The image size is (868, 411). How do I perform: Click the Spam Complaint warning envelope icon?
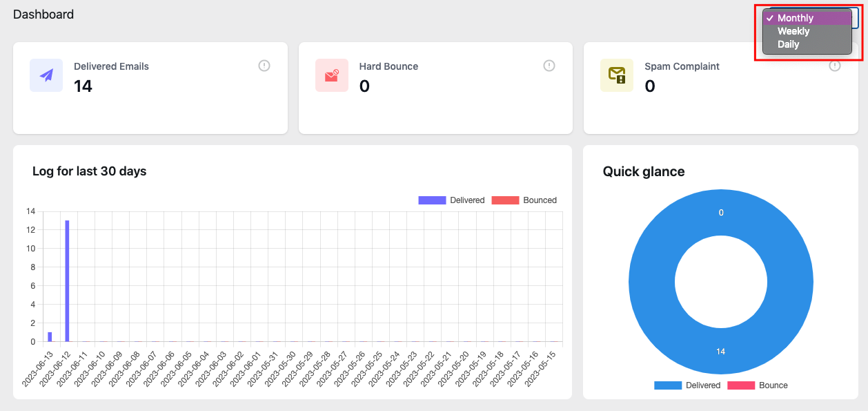pos(617,75)
